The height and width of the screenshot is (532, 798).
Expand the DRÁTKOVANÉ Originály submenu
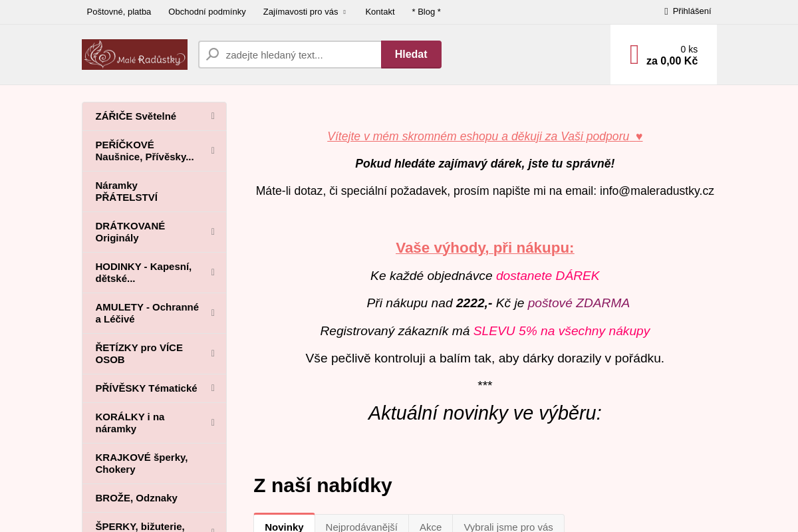coord(212,231)
